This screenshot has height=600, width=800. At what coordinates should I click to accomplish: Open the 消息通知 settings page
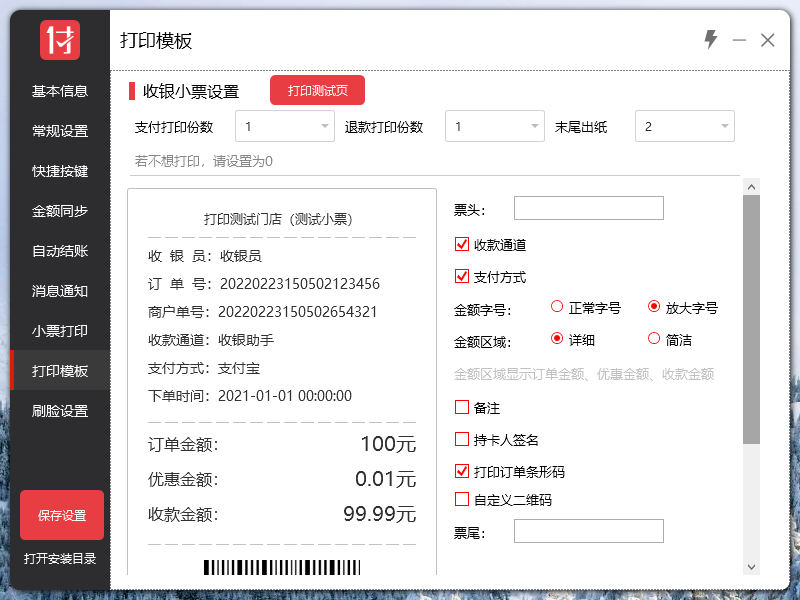tap(60, 291)
